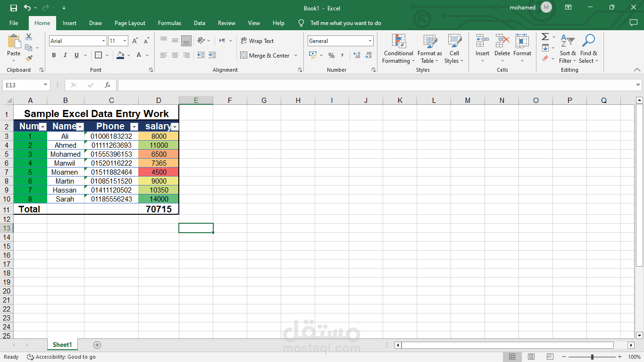This screenshot has height=362, width=644.
Task: Switch to the Data tab
Action: click(200, 23)
